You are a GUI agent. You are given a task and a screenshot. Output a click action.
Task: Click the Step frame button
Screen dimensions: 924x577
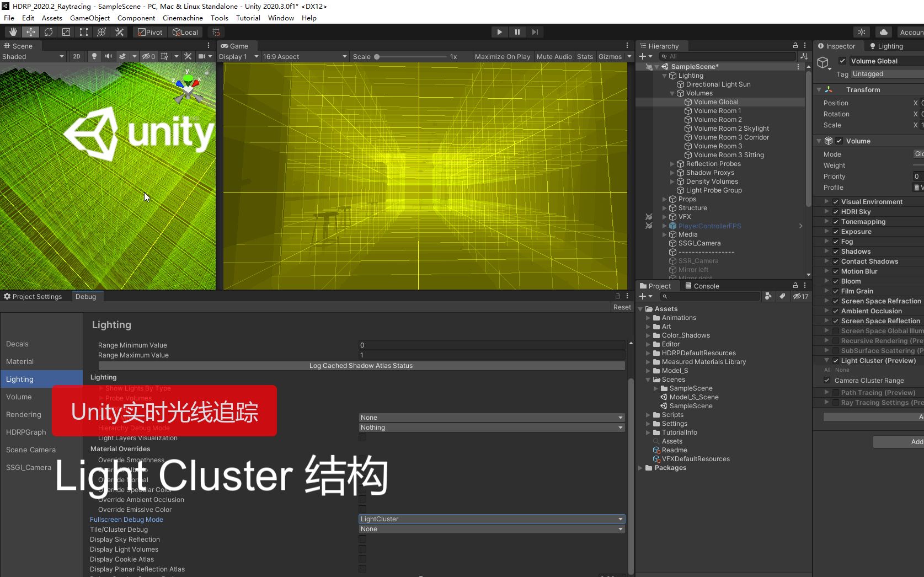535,32
